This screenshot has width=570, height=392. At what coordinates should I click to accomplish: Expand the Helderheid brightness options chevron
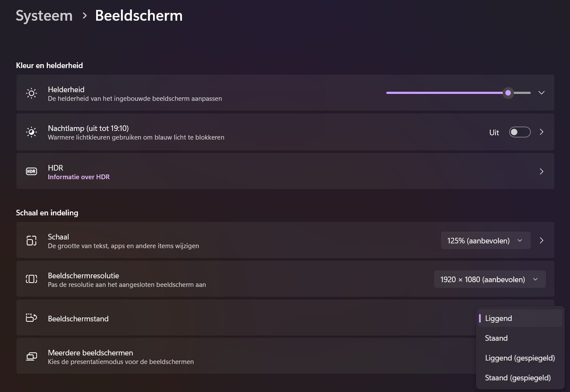tap(542, 93)
